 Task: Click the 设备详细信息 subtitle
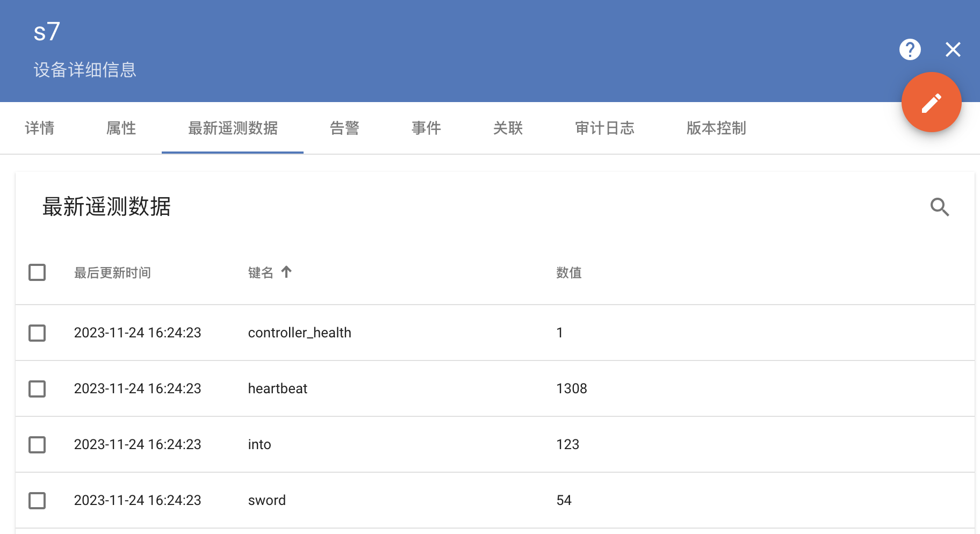85,70
